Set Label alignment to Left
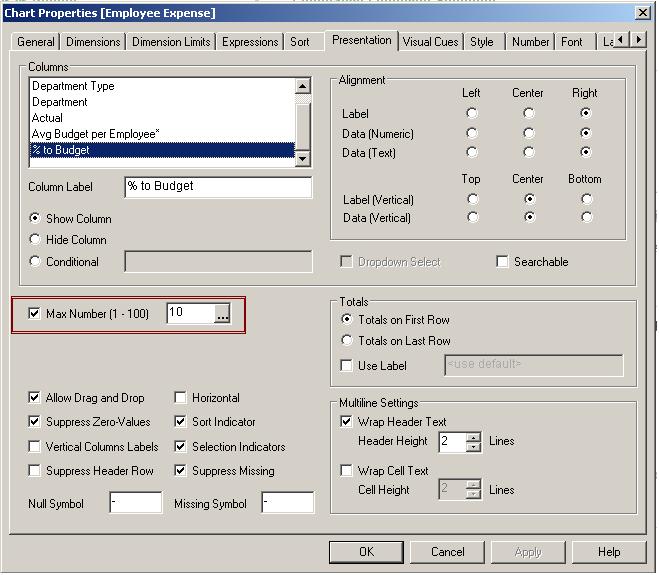The image size is (659, 575). [472, 113]
